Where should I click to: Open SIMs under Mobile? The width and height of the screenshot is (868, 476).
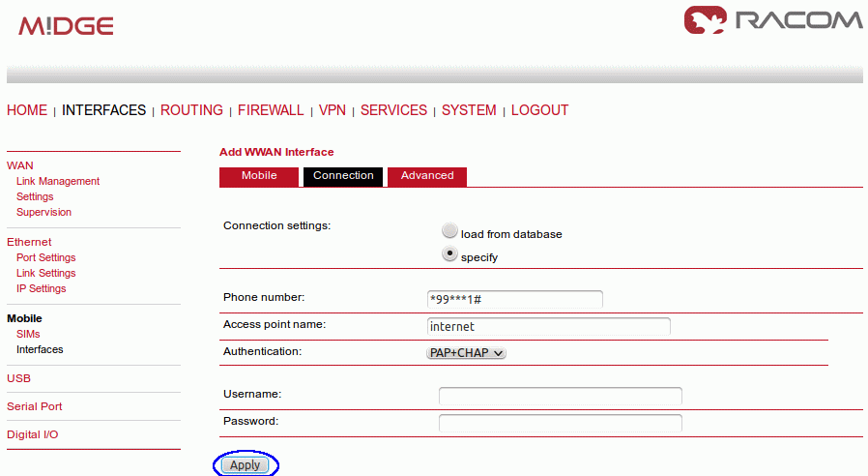click(28, 334)
